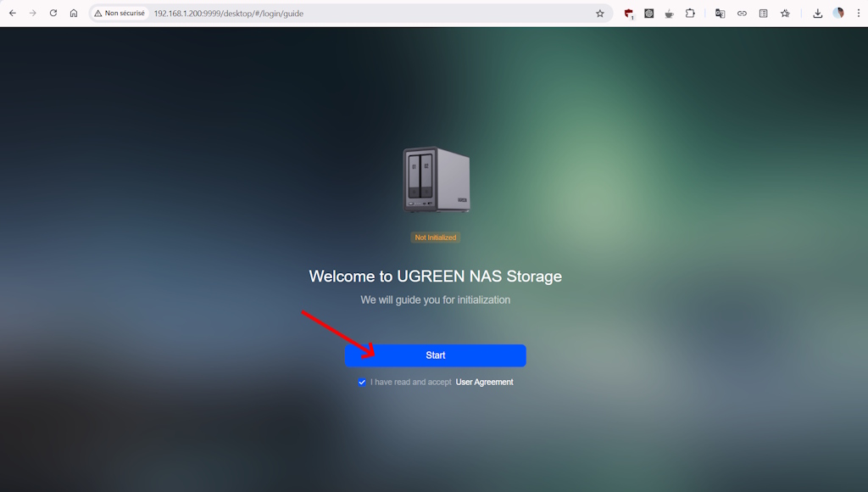The image size is (868, 492).
Task: Click the UGREEN NAS device image
Action: pyautogui.click(x=437, y=180)
